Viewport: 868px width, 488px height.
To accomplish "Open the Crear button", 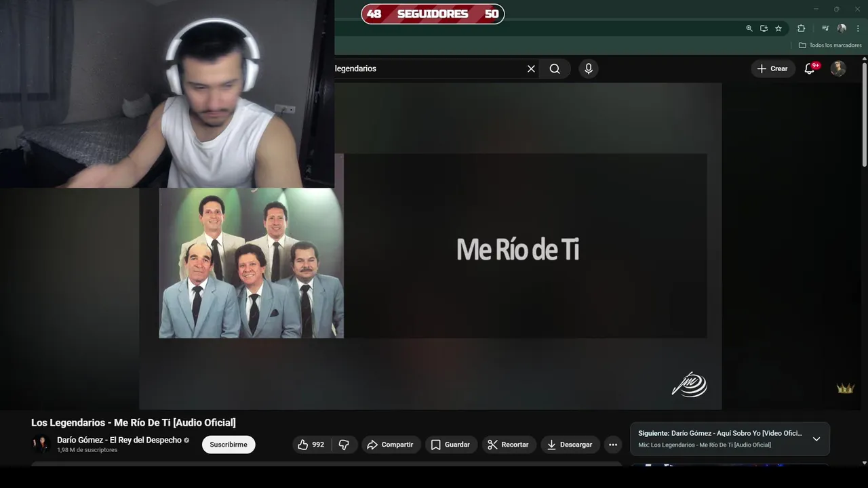I will coord(772,68).
